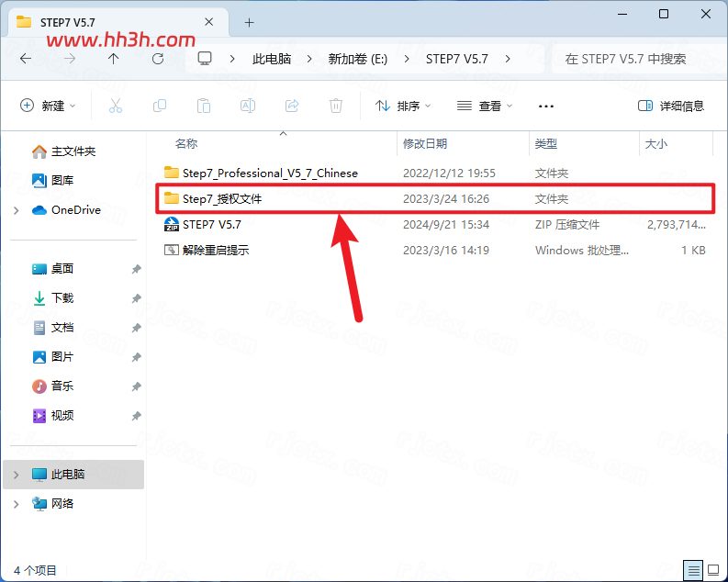The height and width of the screenshot is (582, 728).
Task: Open 下载 in the sidebar
Action: pyautogui.click(x=62, y=298)
